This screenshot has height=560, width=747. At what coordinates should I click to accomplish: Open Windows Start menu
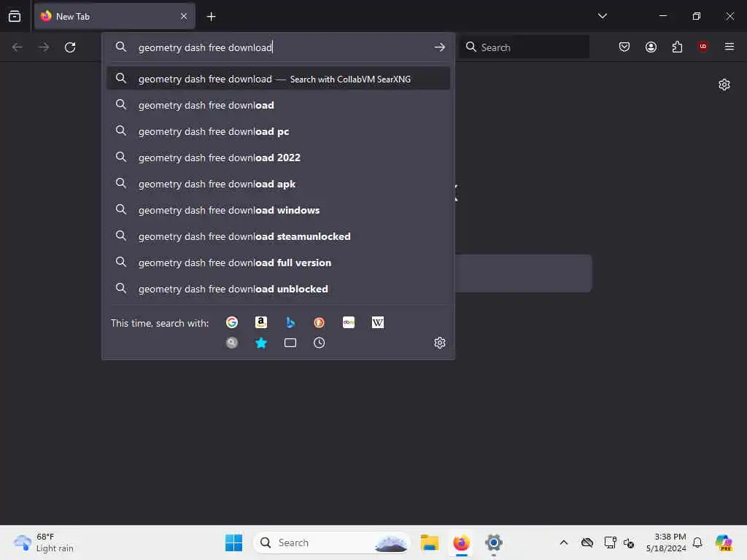point(233,542)
